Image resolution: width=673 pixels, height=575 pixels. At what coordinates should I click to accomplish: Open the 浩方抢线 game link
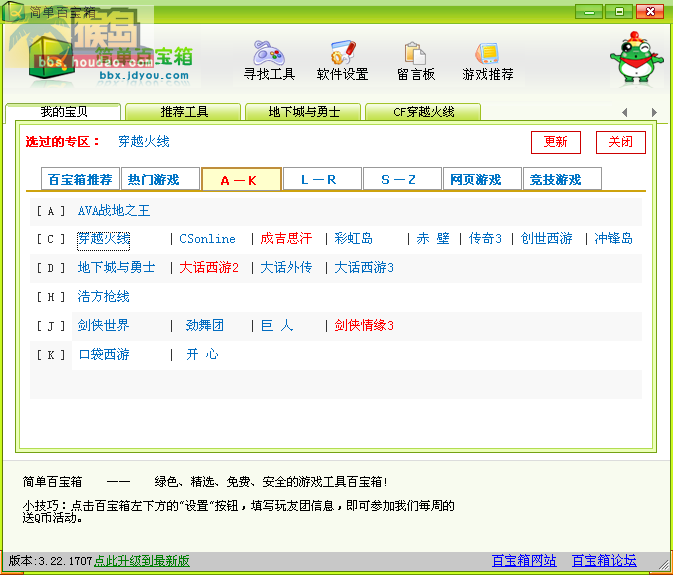[x=103, y=297]
